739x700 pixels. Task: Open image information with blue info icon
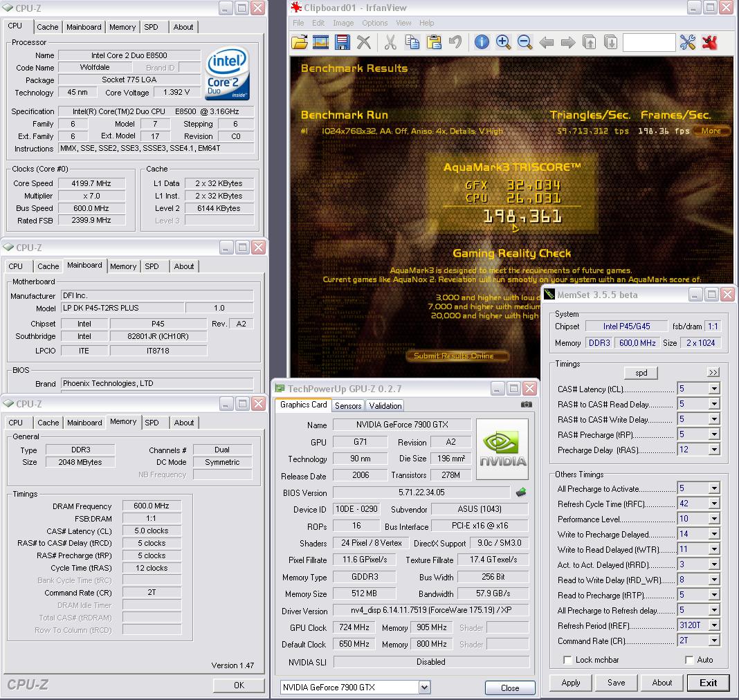482,42
